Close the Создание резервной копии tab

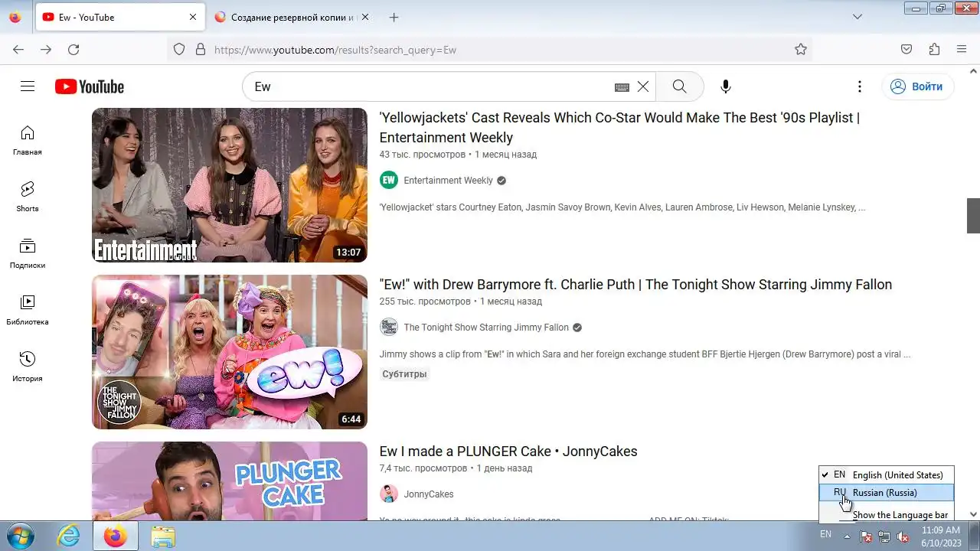(364, 17)
